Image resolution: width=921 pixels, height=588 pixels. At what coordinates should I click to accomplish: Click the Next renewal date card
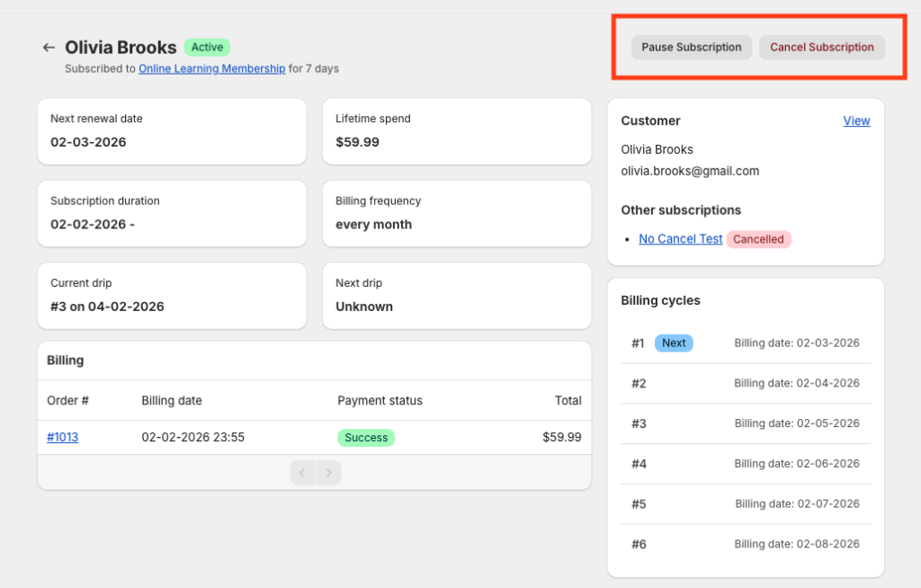point(172,131)
